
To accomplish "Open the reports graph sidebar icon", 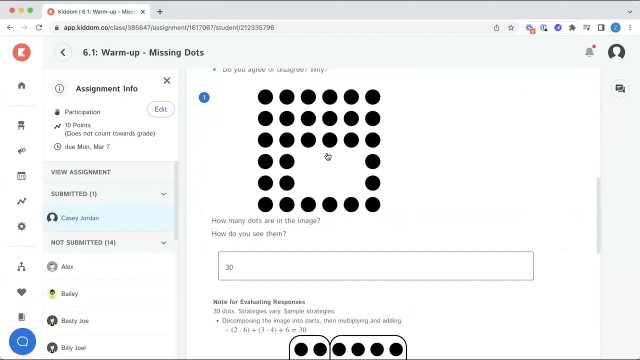I will 22,201.
